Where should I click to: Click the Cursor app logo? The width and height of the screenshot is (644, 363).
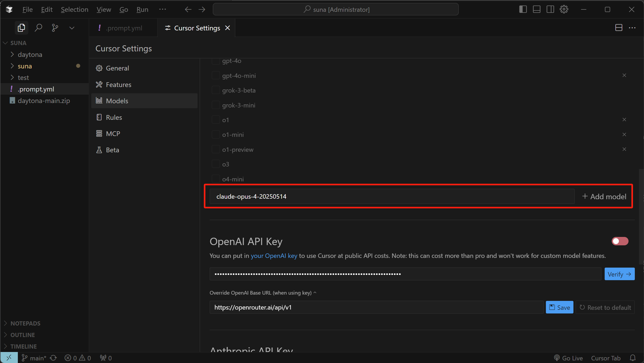click(9, 9)
